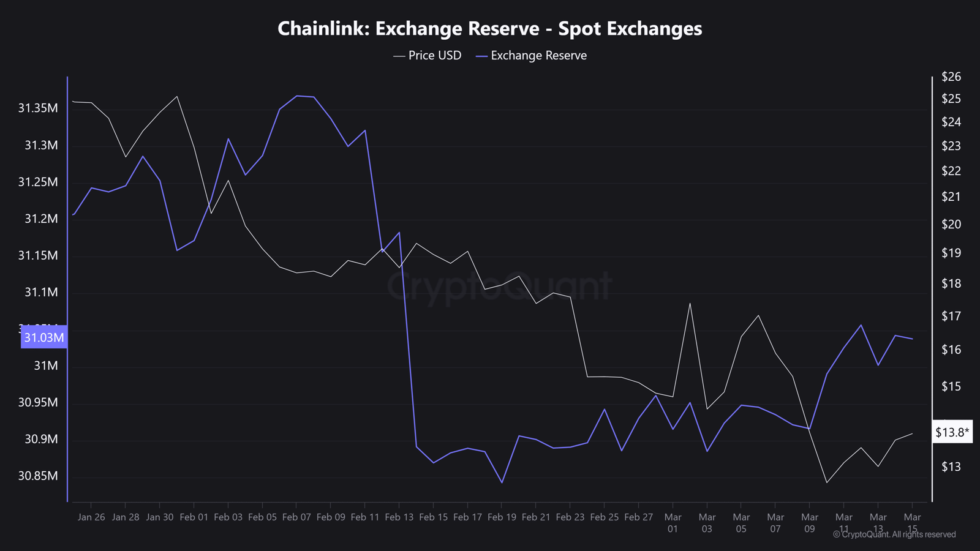Click the $20 right axis label
Screen dimensions: 980x551
pos(951,224)
